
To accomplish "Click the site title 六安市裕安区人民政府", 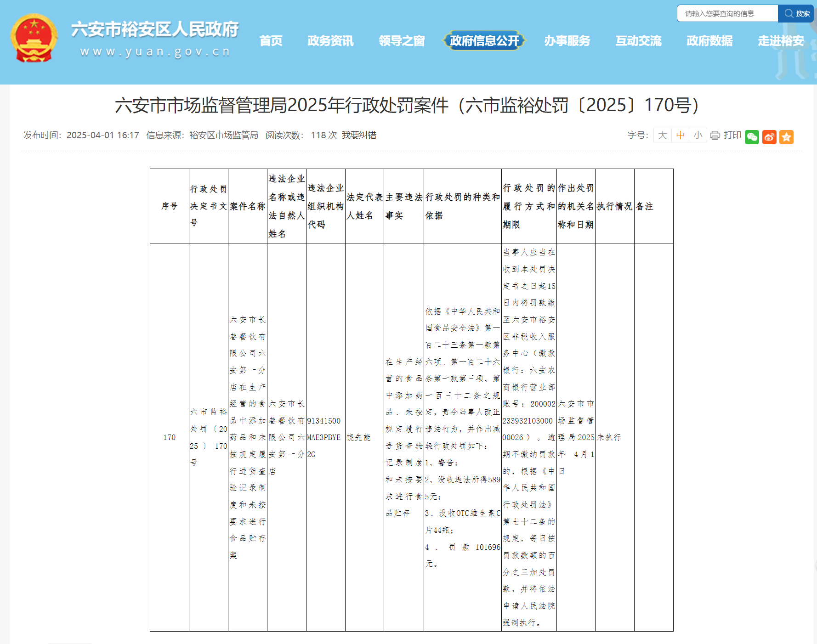I will tap(155, 29).
